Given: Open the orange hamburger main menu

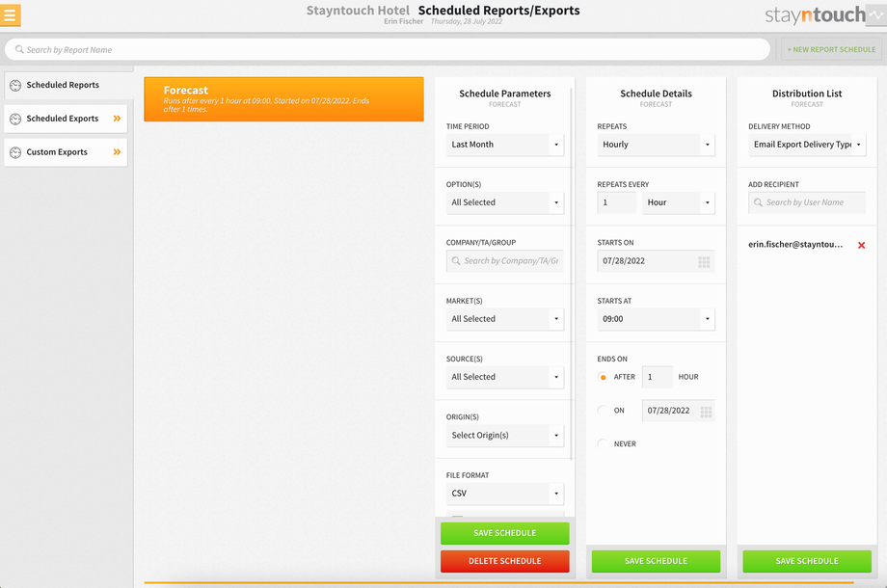Looking at the screenshot, I should (10, 15).
